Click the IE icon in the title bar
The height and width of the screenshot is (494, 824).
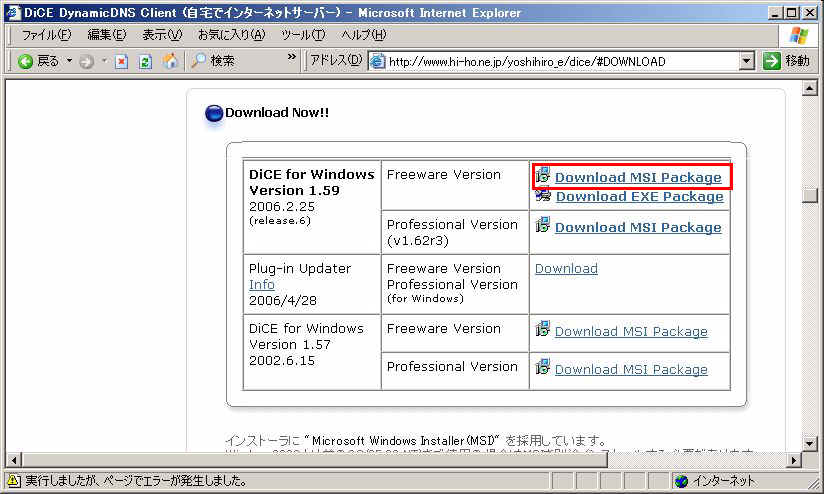[x=12, y=12]
